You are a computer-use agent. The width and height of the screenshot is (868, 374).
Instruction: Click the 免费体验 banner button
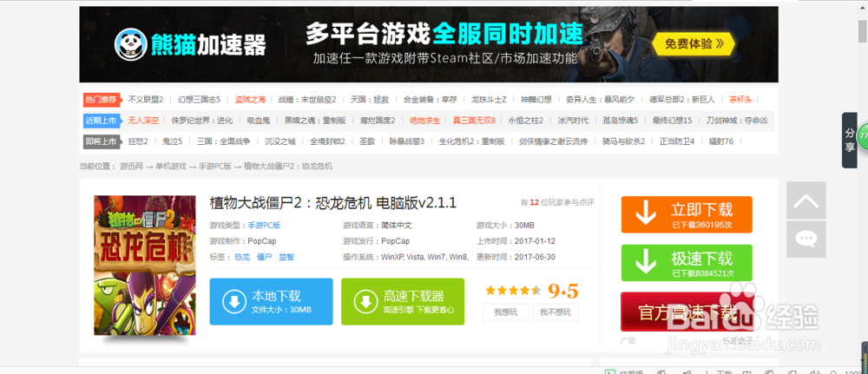pyautogui.click(x=694, y=43)
